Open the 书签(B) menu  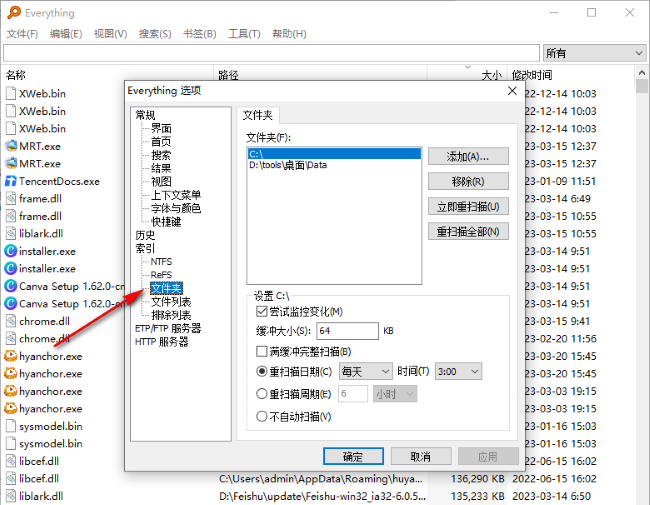pos(199,34)
